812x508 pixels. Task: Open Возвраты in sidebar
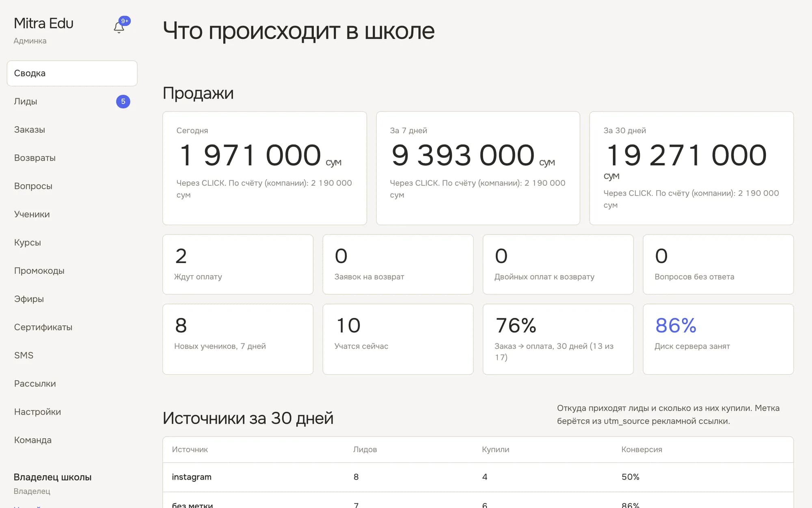click(x=72, y=158)
